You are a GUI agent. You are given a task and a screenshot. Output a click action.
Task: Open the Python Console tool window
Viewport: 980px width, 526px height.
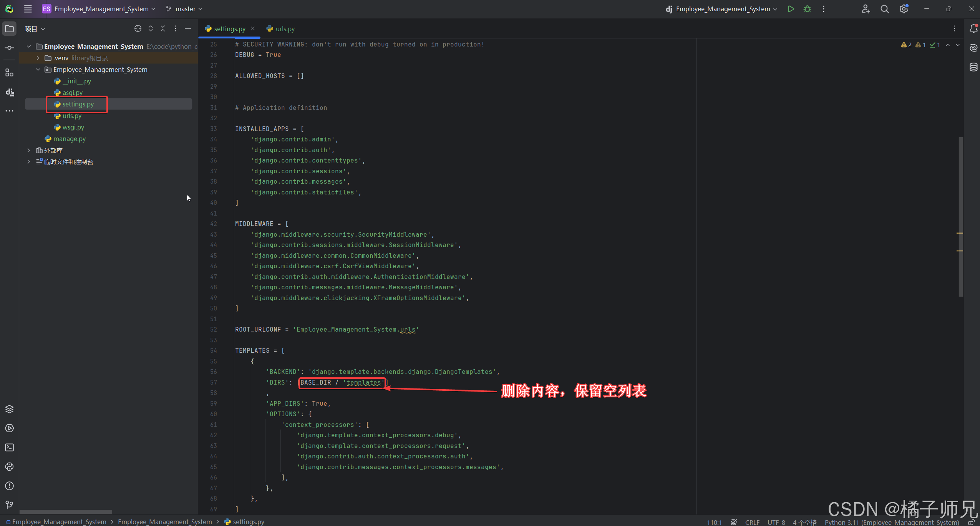9,466
